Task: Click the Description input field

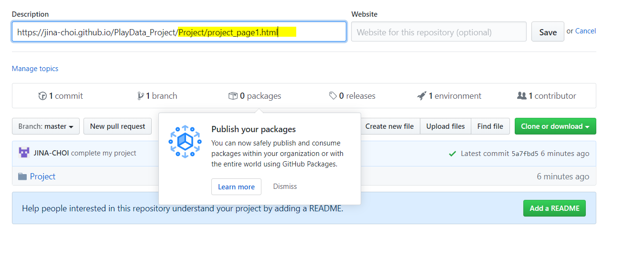Action: (179, 32)
